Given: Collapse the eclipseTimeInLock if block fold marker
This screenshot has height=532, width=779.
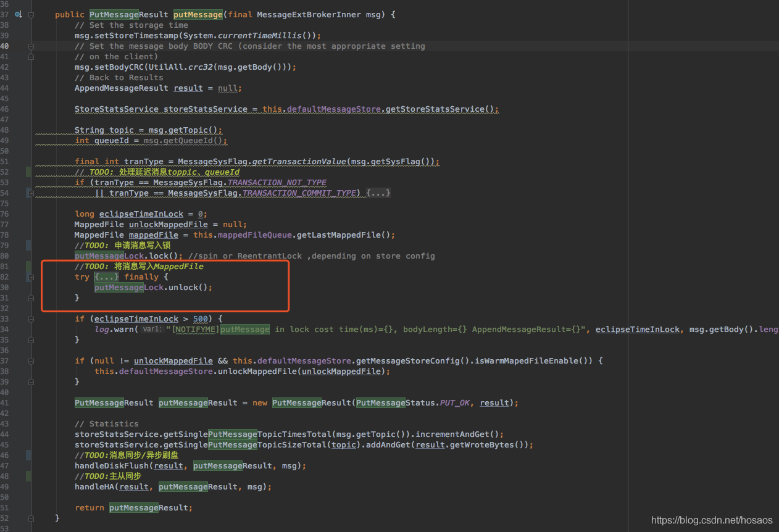Looking at the screenshot, I should coord(31,319).
